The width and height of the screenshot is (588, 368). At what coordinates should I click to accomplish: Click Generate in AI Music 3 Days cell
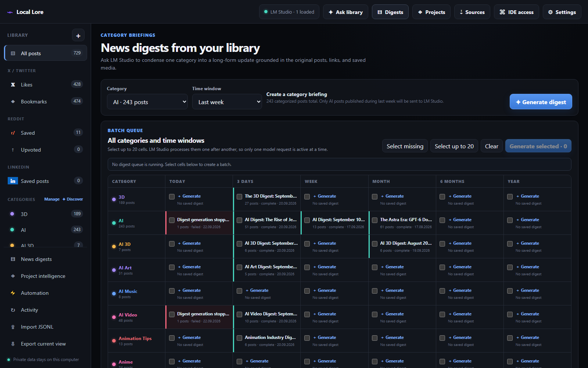pyautogui.click(x=257, y=290)
